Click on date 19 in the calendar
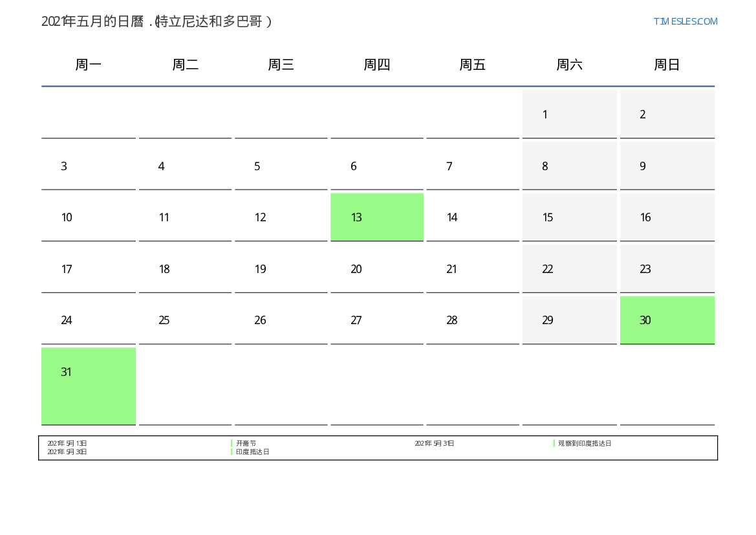This screenshot has width=756, height=535. (x=281, y=268)
